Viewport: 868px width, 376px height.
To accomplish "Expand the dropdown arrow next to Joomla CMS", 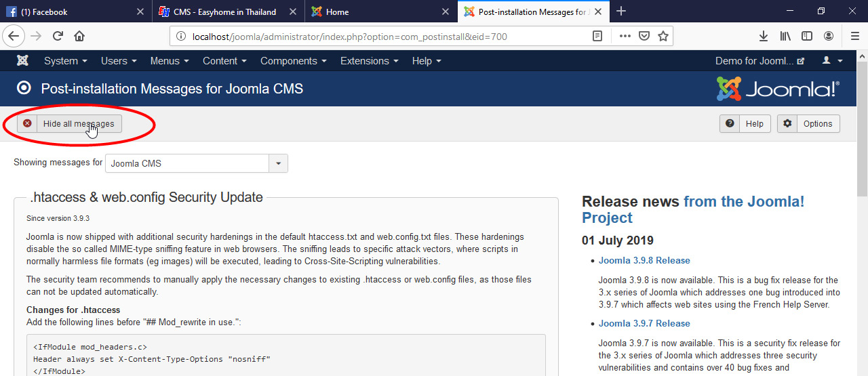I will click(278, 163).
